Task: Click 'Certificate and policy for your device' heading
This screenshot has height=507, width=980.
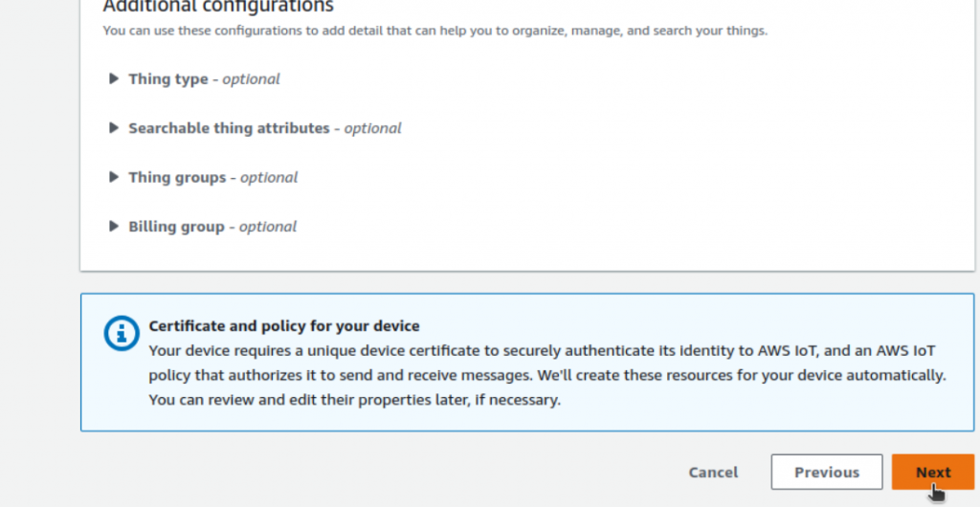Action: coord(284,326)
